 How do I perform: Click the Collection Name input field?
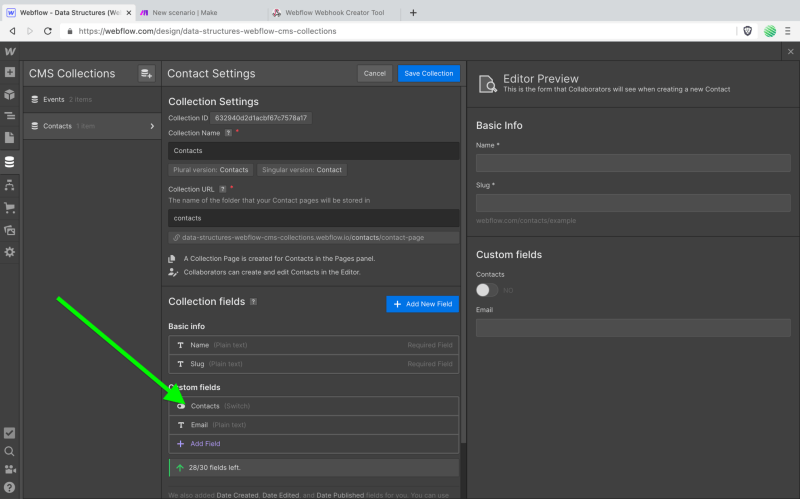[313, 151]
